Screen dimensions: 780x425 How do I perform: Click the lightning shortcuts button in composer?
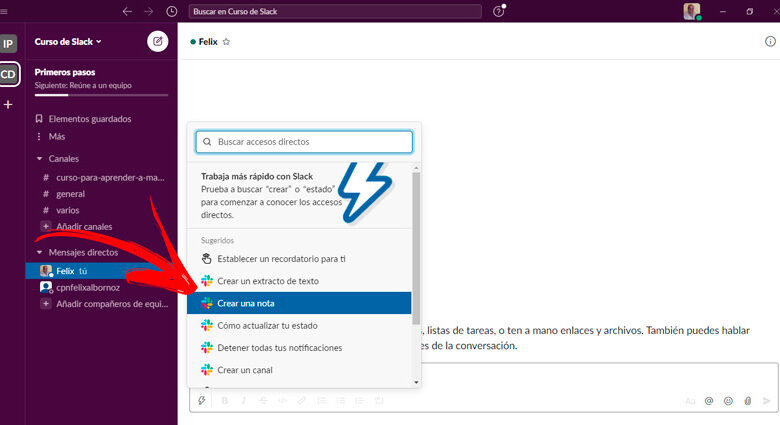(201, 401)
